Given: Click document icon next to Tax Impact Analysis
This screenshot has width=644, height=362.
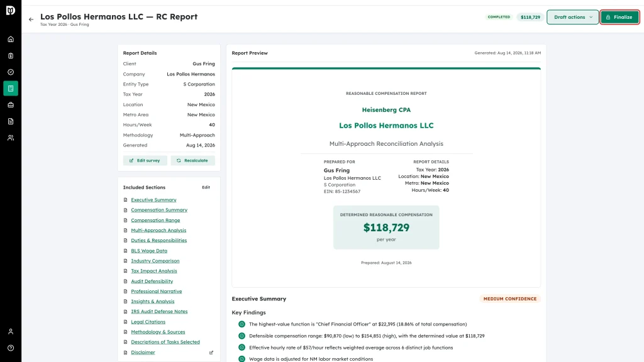Looking at the screenshot, I should [126, 271].
